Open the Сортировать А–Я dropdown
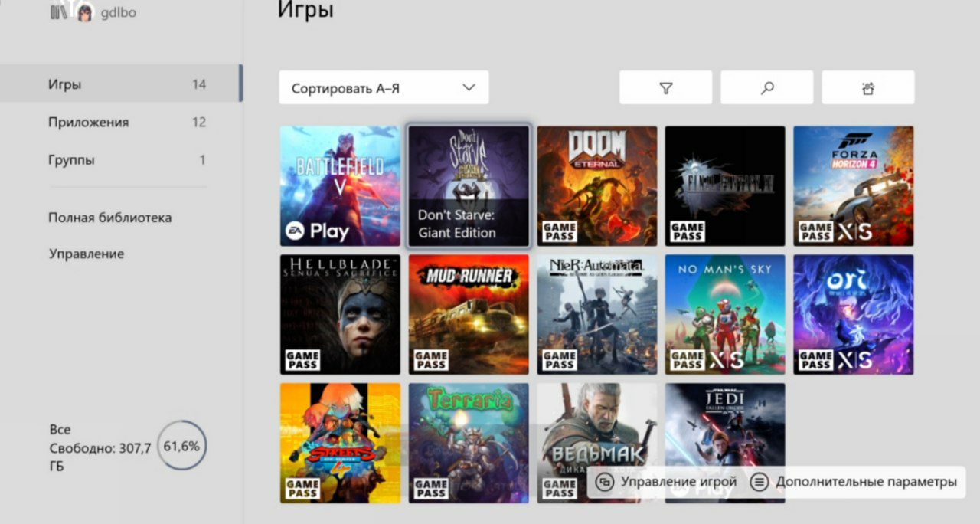The height and width of the screenshot is (524, 980). pyautogui.click(x=384, y=88)
